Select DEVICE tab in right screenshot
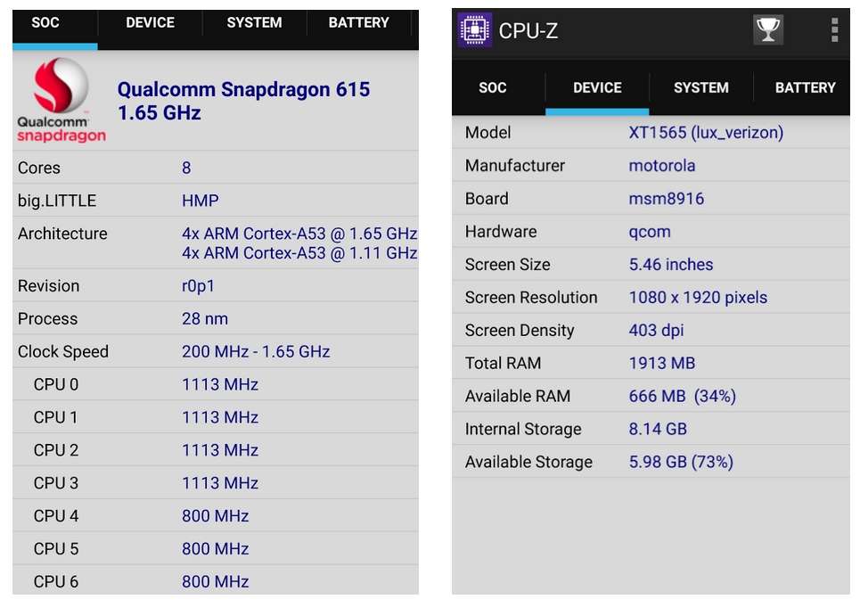Viewport: 860px width, 616px height. pyautogui.click(x=597, y=87)
